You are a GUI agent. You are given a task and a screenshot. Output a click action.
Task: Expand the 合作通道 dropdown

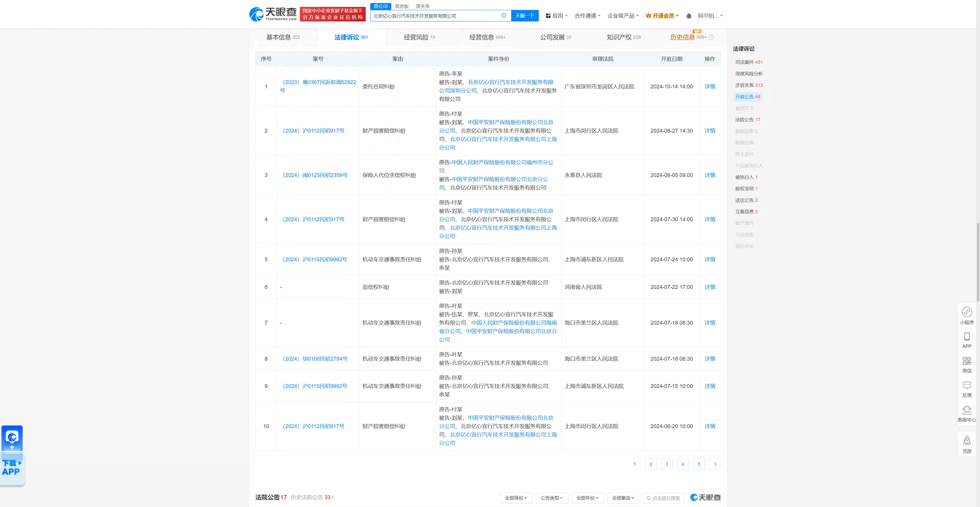pos(587,16)
